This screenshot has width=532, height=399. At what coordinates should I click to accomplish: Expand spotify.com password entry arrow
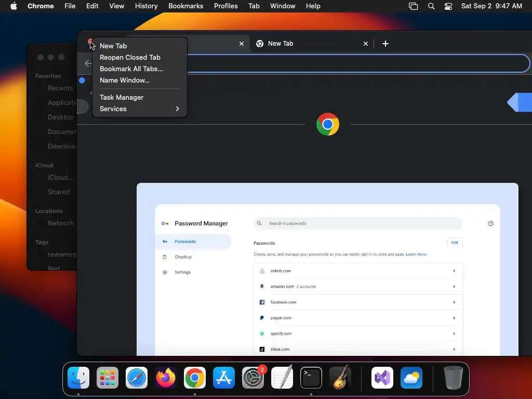pos(454,334)
